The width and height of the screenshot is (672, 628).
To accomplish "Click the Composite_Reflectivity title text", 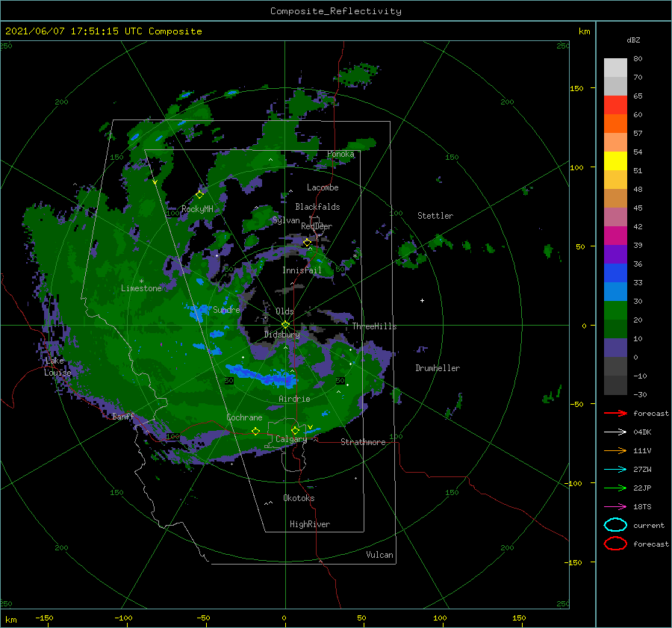I will click(x=336, y=11).
